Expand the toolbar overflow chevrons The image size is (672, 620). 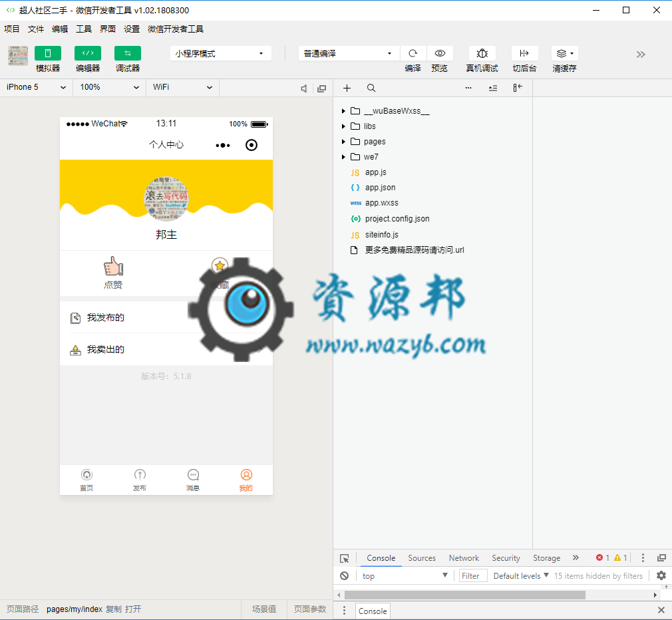(x=640, y=55)
